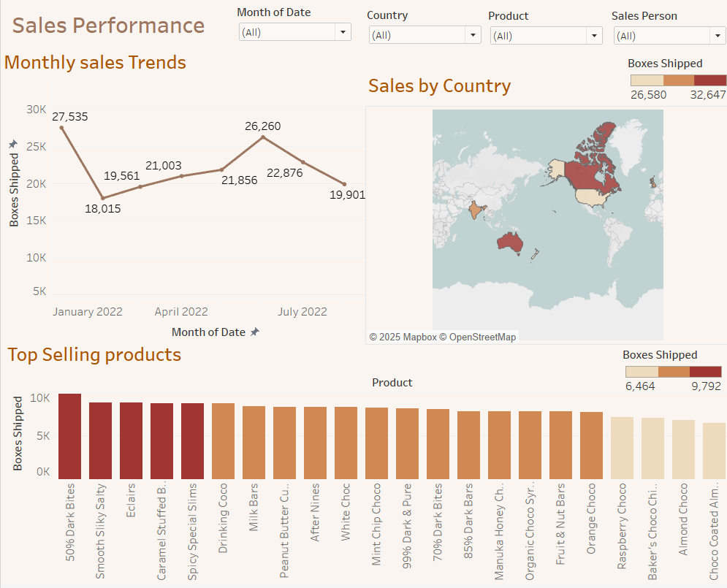Click the Monthly sales Trends chart title
Viewport: 727px width, 588px height.
[96, 63]
